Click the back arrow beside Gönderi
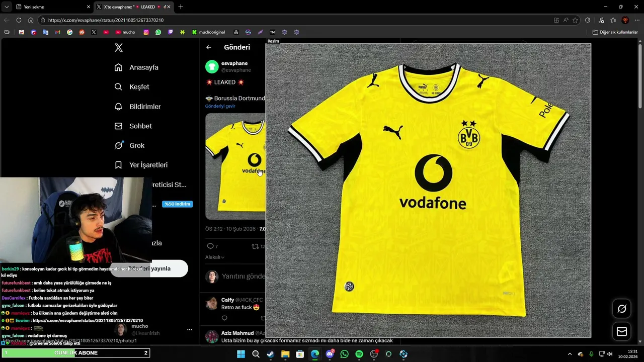 coord(209,47)
